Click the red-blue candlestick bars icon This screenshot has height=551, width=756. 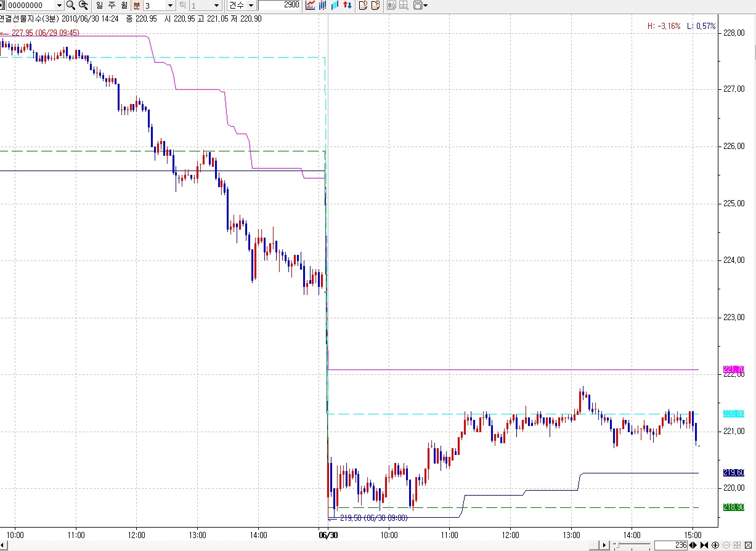(323, 6)
